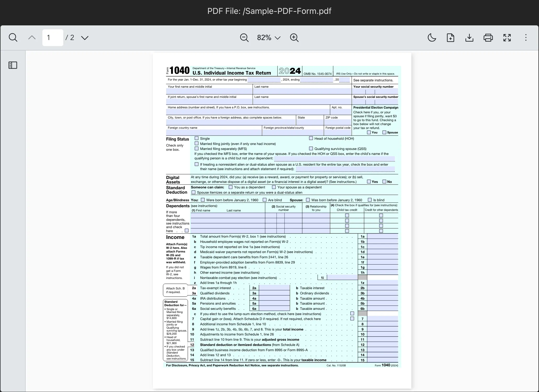Download the PDF file

coord(469,38)
